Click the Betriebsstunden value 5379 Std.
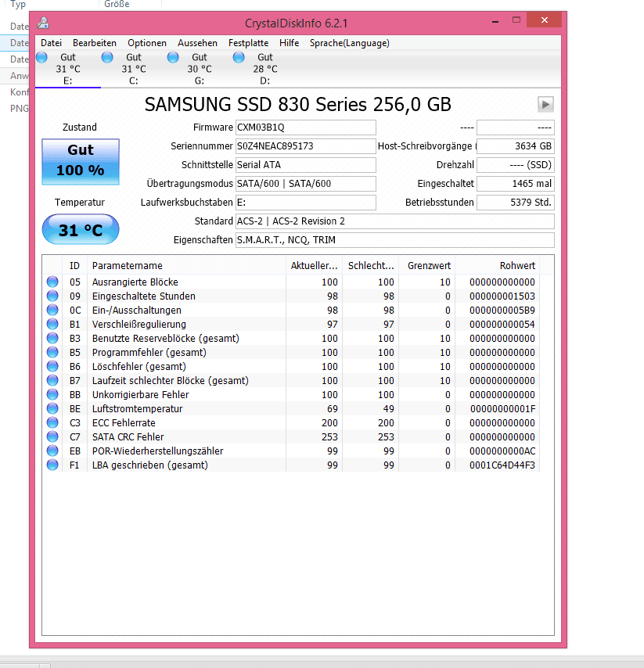Screen dimensions: 644x668 (x=516, y=203)
